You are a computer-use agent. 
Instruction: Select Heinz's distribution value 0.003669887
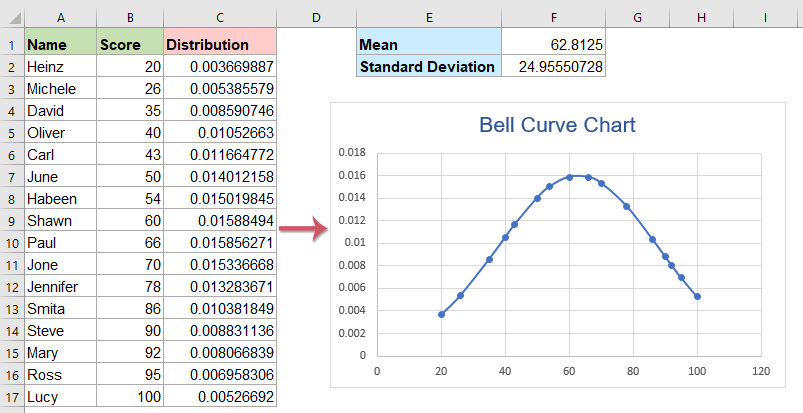(x=219, y=67)
